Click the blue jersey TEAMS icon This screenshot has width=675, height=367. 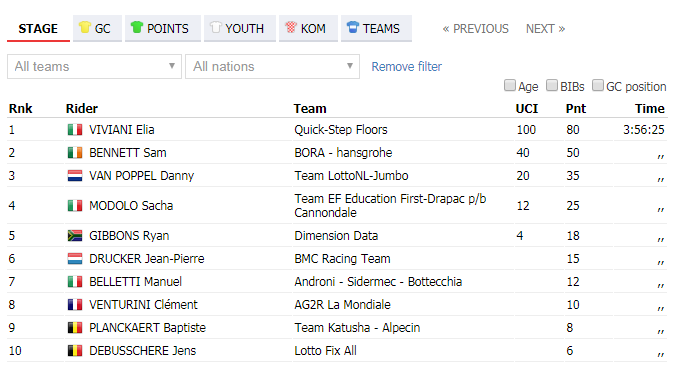pos(353,27)
